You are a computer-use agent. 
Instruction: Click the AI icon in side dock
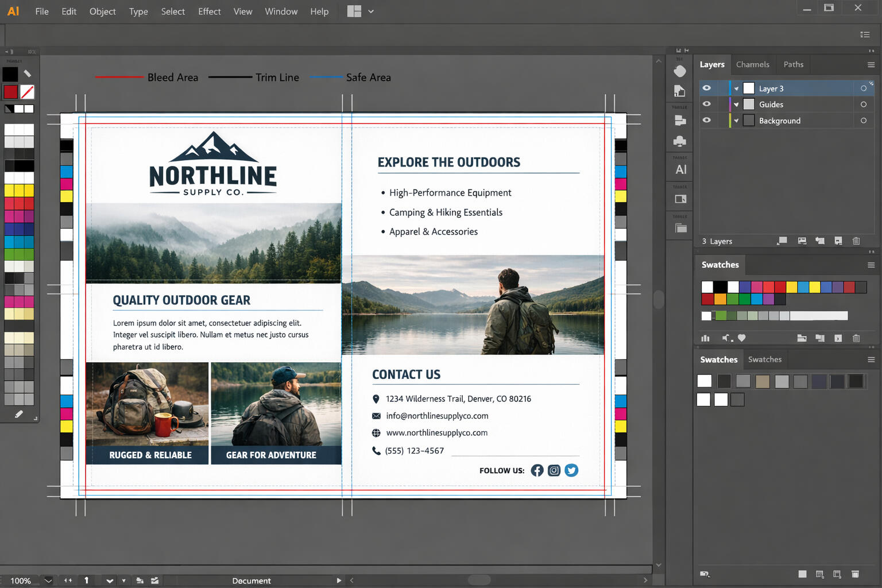(x=680, y=169)
